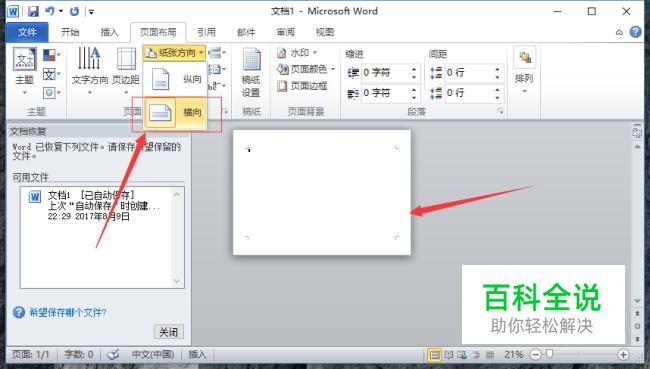Screen dimensions: 650x369
Task: Choose 横向 (Landscape) orientation
Action: [x=175, y=112]
